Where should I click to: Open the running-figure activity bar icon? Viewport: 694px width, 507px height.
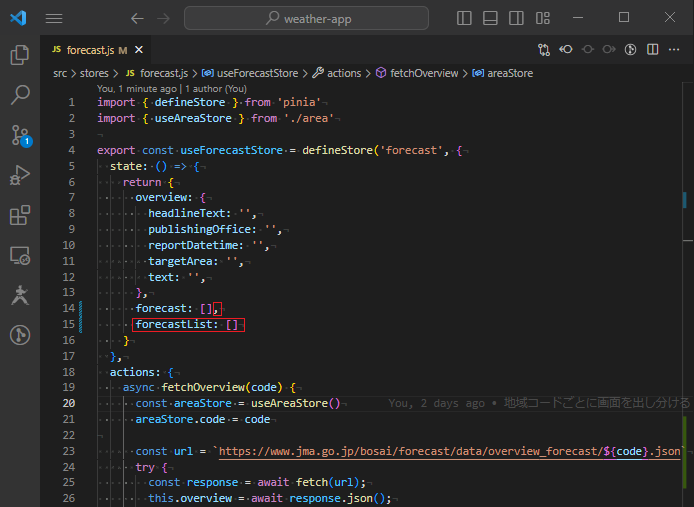[20, 295]
